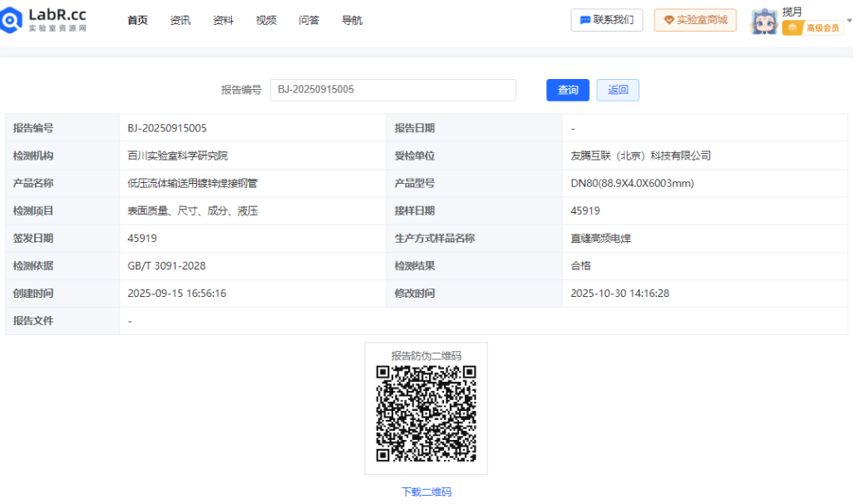Switch to the 视频 page
Viewport: 859px width, 504px height.
tap(266, 21)
